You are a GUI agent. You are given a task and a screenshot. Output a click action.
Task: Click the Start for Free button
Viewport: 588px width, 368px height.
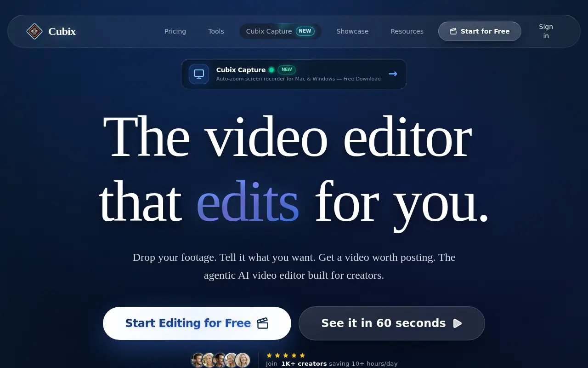point(480,31)
